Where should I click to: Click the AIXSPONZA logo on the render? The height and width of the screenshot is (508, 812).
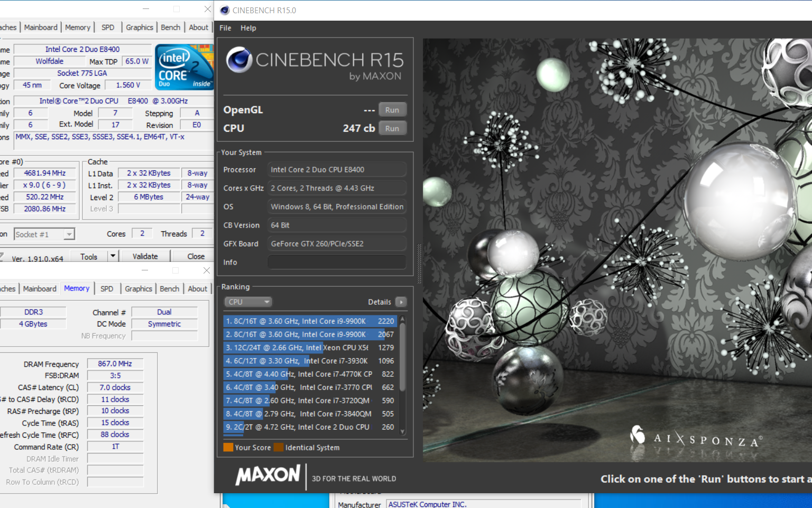point(696,437)
